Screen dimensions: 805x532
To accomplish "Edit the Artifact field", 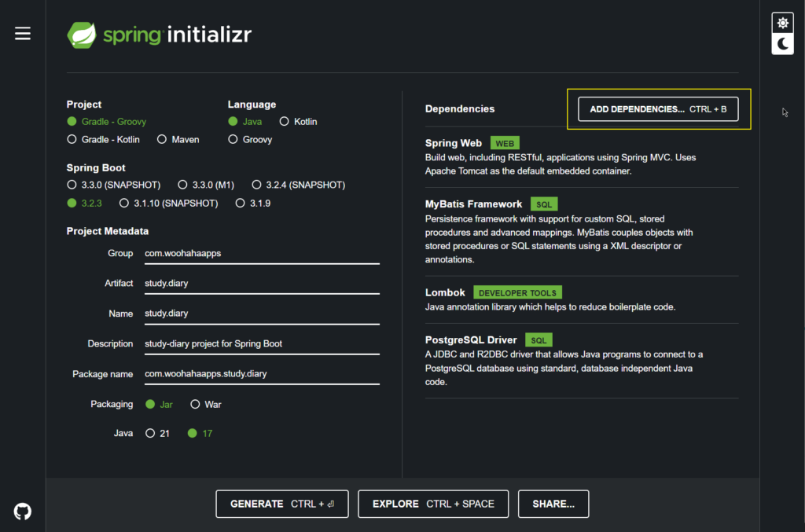I will pyautogui.click(x=262, y=284).
